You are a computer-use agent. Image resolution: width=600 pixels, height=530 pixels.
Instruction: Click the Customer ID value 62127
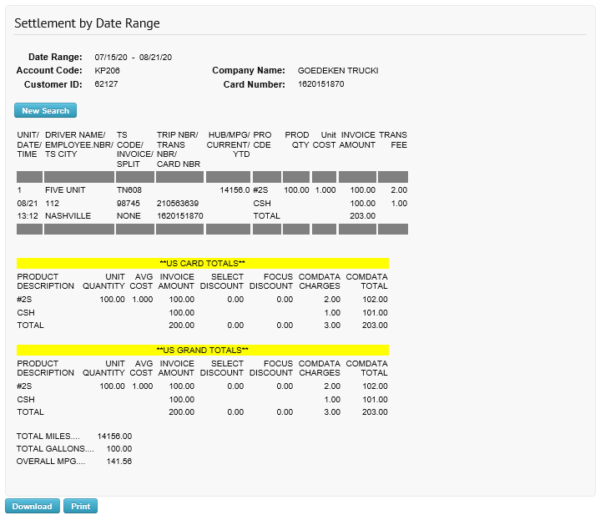pyautogui.click(x=107, y=85)
